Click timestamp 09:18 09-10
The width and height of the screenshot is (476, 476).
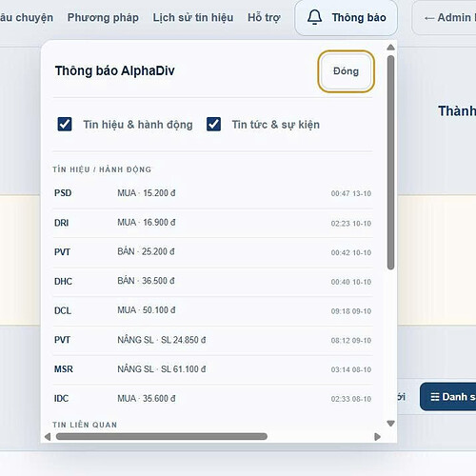pos(351,311)
